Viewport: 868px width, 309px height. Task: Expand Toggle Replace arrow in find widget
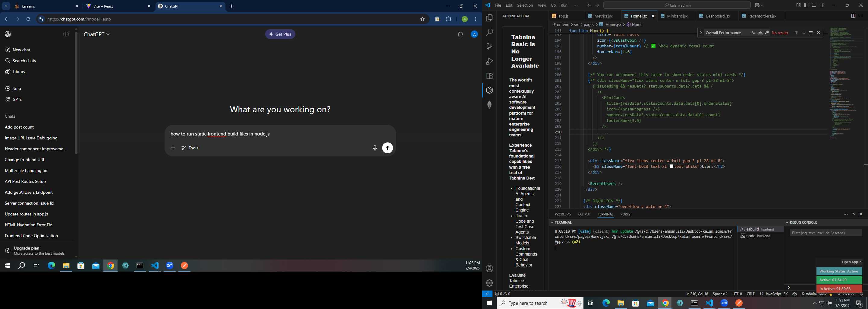tap(701, 33)
